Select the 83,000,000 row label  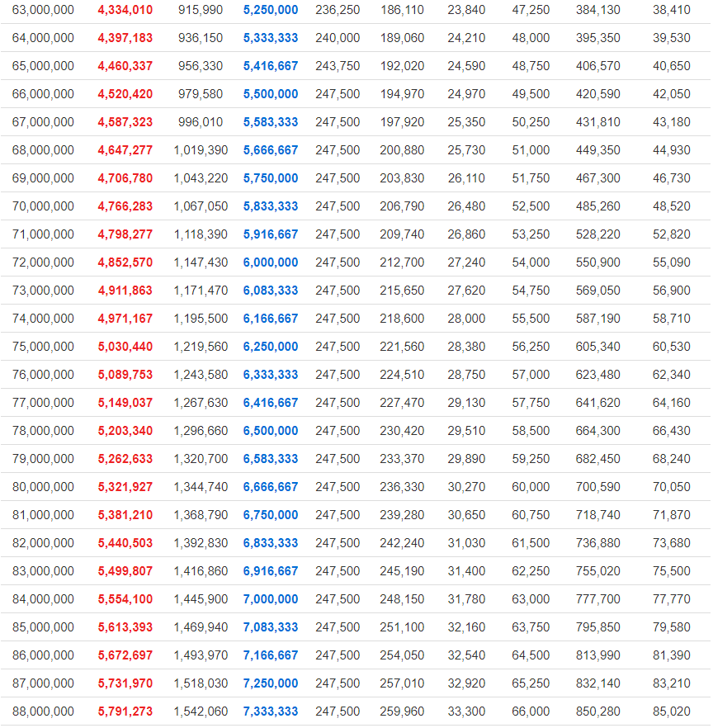[x=43, y=571]
